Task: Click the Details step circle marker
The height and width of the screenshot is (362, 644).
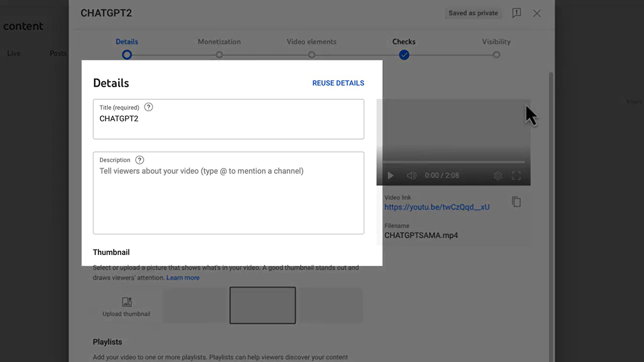Action: click(x=127, y=55)
